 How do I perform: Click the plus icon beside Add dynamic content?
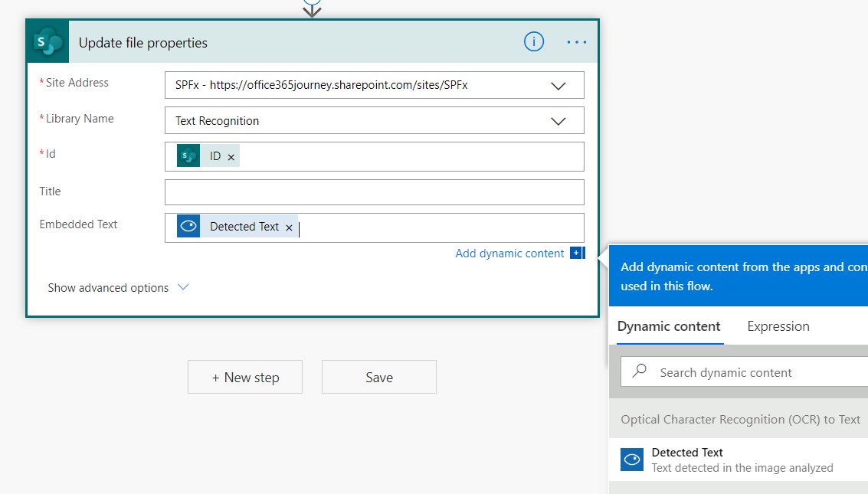click(x=577, y=253)
